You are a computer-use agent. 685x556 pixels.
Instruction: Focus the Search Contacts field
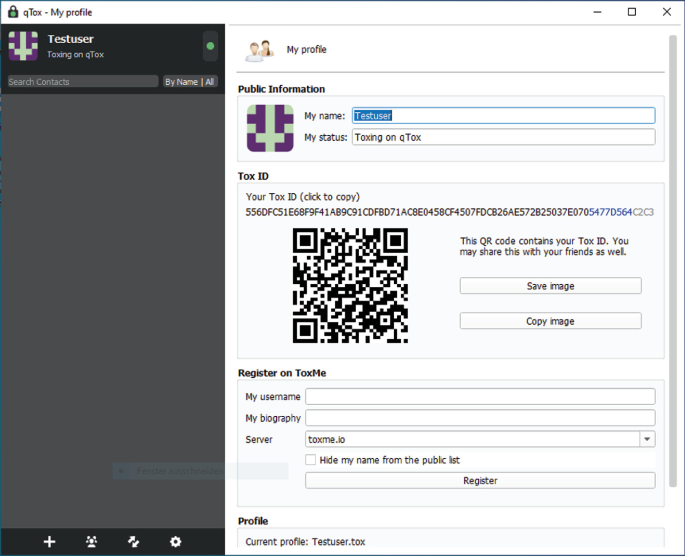tap(82, 82)
